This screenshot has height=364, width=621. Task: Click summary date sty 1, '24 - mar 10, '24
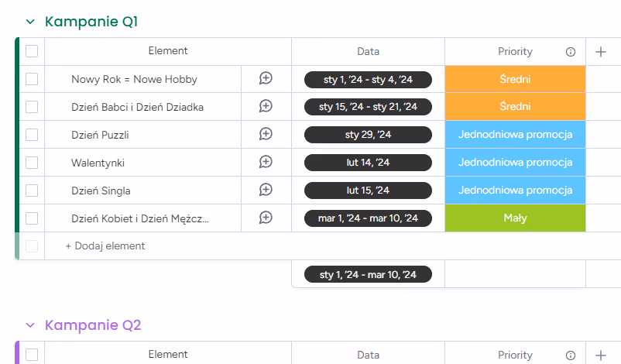click(x=368, y=274)
